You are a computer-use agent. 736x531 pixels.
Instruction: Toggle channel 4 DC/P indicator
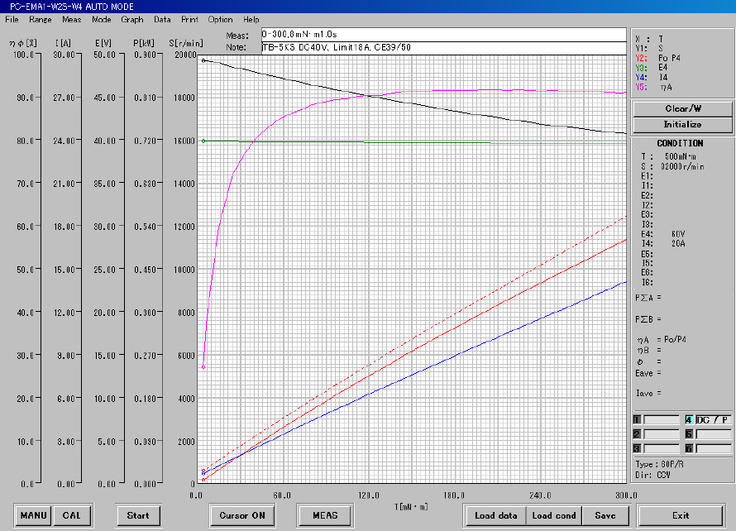(689, 419)
